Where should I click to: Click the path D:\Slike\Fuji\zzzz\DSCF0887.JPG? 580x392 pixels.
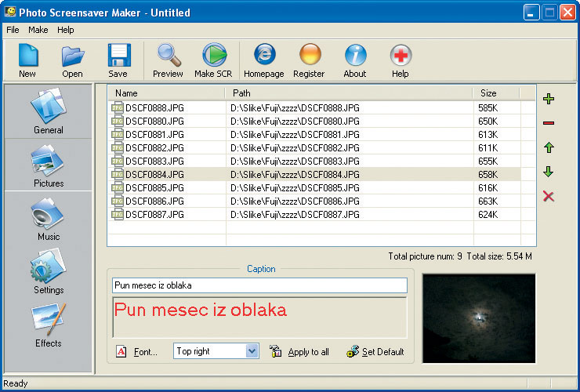(x=295, y=215)
